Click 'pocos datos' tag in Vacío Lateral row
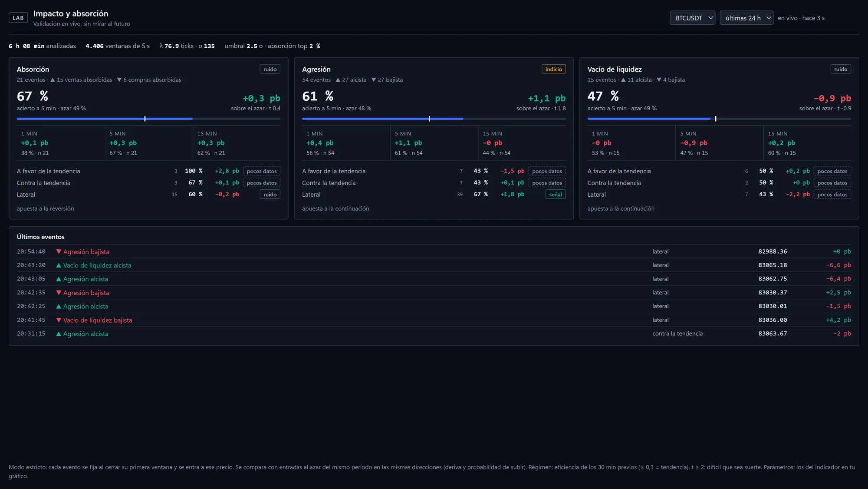868x489 pixels. point(832,195)
